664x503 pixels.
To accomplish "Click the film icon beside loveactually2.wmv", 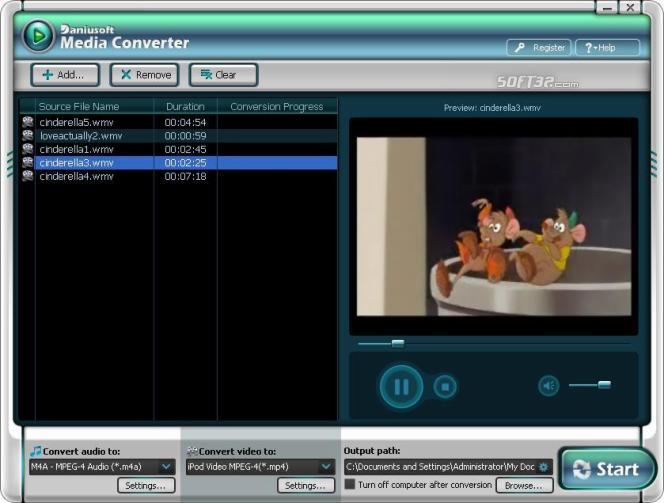I will [x=28, y=135].
